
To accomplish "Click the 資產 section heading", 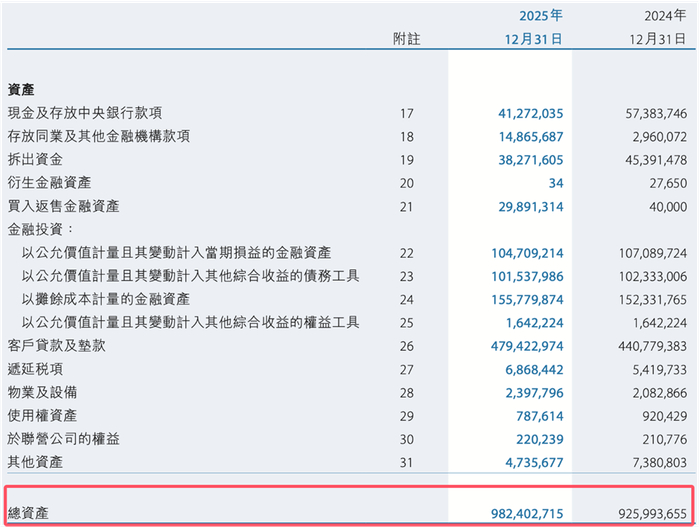I will click(21, 90).
